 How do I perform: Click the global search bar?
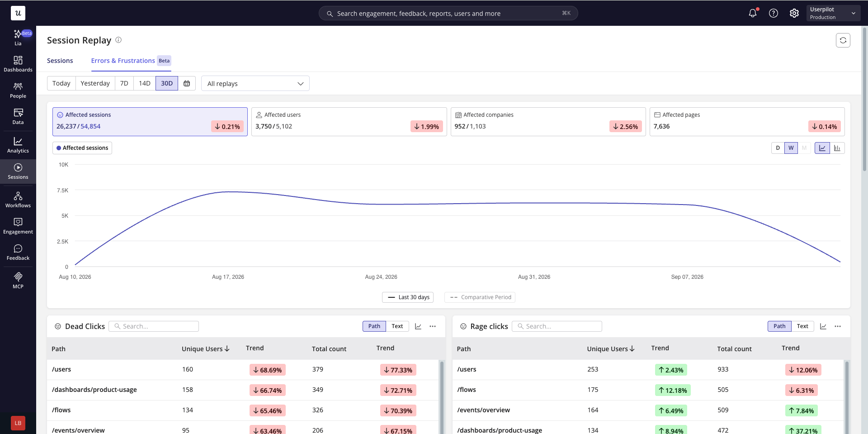[x=448, y=14]
